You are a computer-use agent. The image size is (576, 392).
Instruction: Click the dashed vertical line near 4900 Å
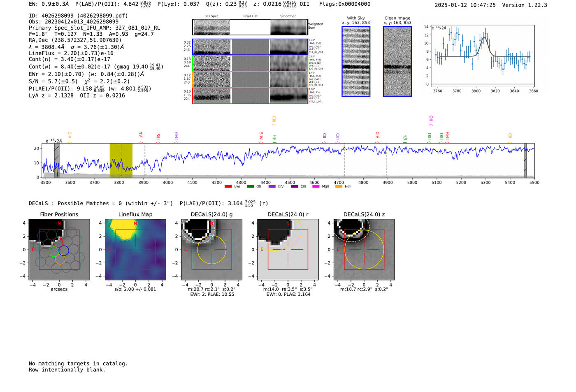tap(387, 160)
